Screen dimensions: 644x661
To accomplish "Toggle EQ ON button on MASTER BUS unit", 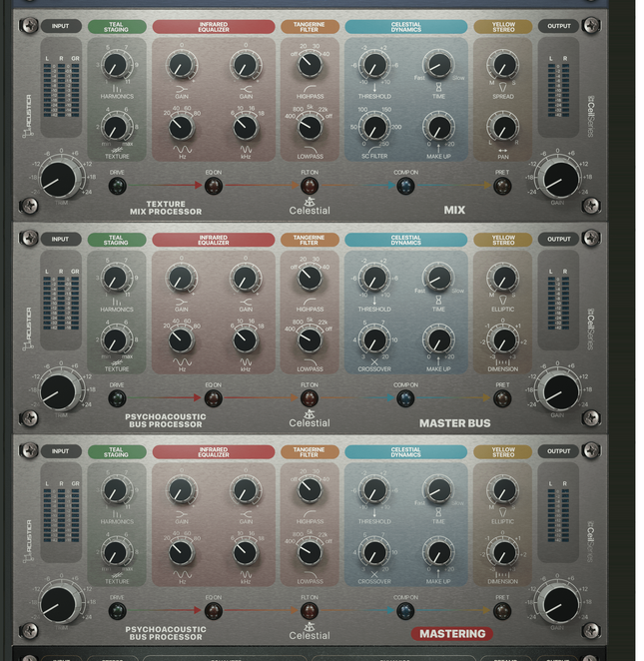I will pos(214,398).
